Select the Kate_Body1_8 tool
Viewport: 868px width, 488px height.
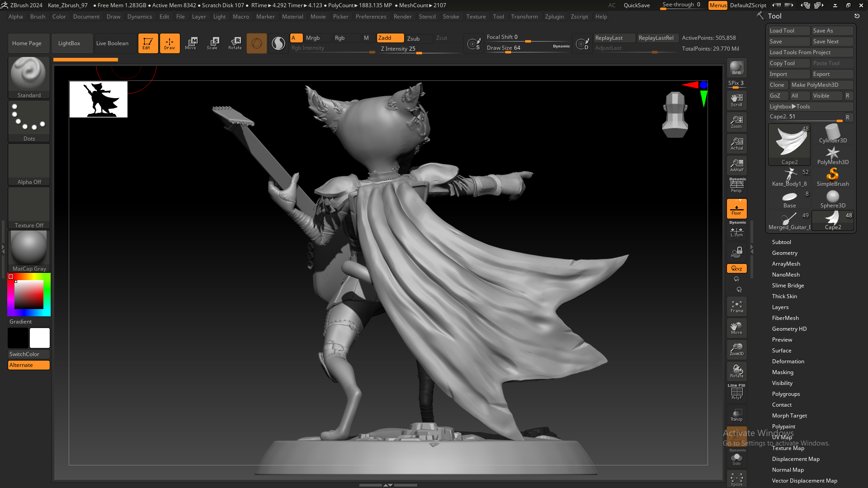point(789,177)
